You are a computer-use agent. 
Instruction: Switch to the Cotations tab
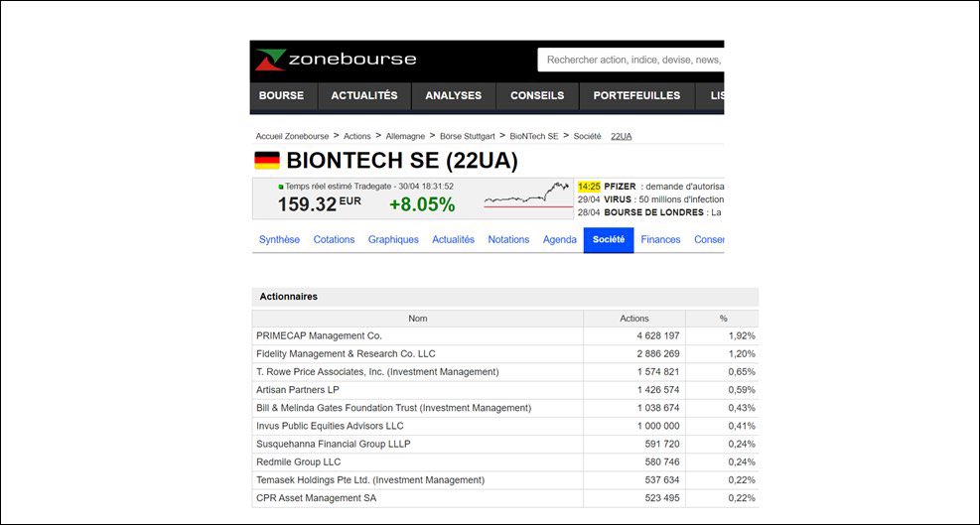point(334,239)
